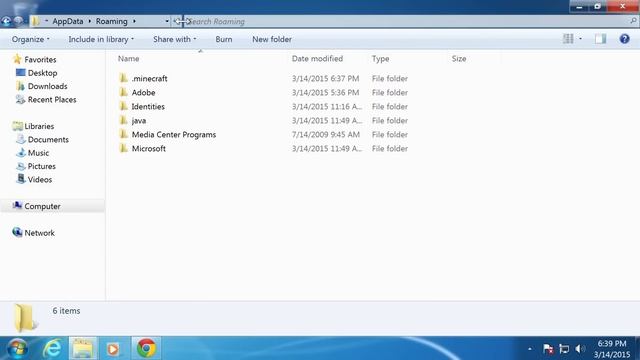The image size is (640, 360).
Task: Open address bar history dropdown arrow
Action: point(167,21)
